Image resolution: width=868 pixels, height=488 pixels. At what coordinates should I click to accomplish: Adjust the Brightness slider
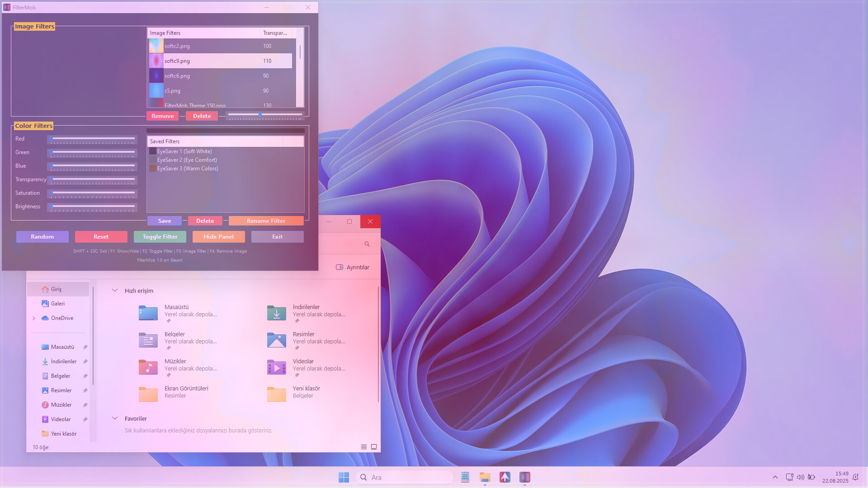(92, 206)
